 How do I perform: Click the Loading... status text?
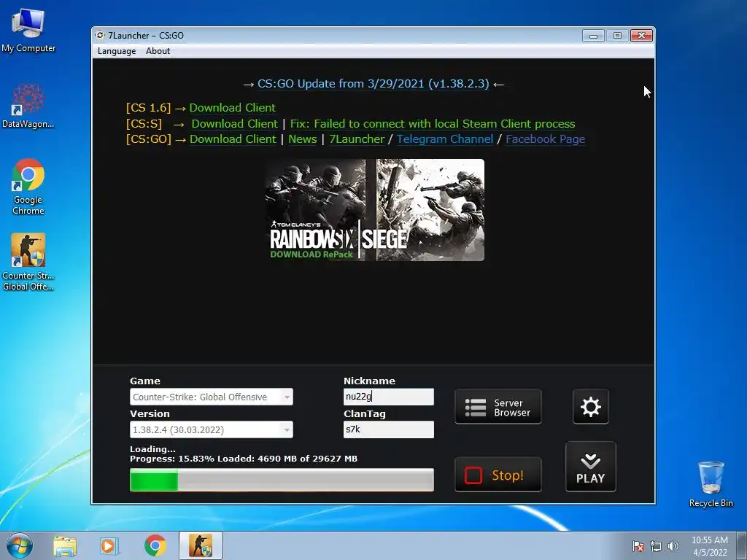point(152,449)
